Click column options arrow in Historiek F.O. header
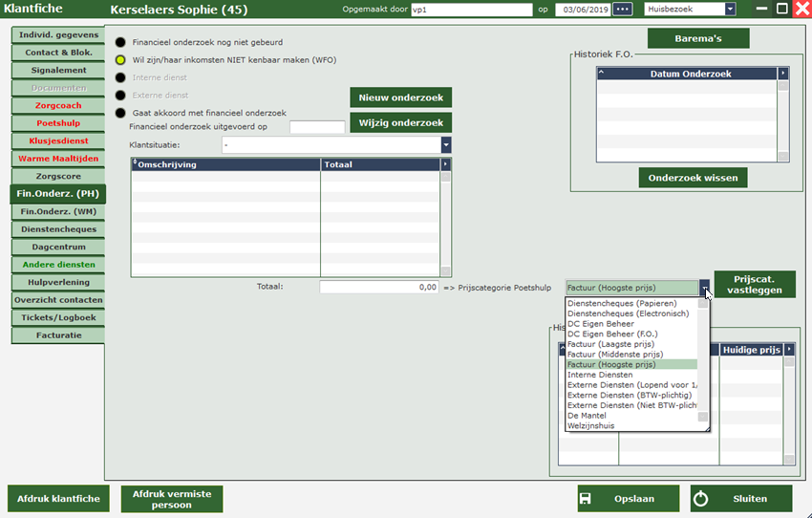812x518 pixels. click(x=783, y=74)
